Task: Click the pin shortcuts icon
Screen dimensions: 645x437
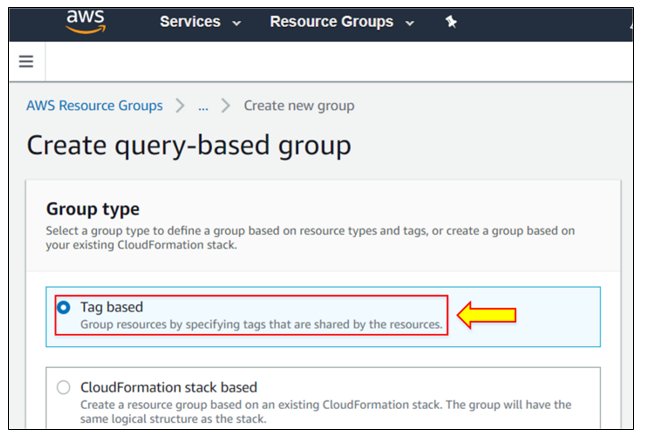Action: 451,21
